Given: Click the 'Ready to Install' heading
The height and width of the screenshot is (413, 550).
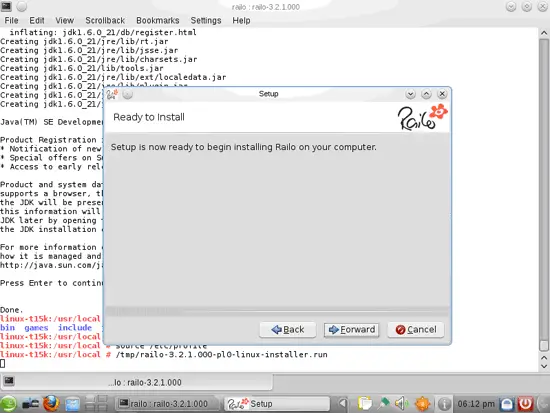Looking at the screenshot, I should pyautogui.click(x=149, y=117).
